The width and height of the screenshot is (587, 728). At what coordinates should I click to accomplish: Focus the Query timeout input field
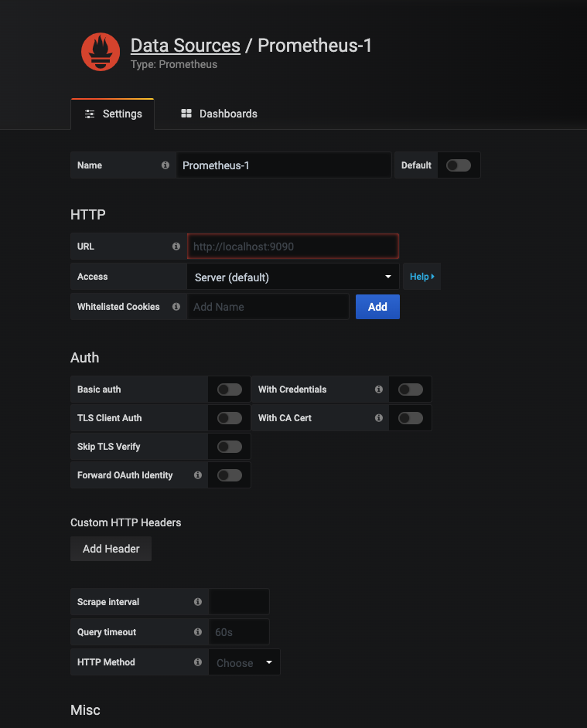coord(239,632)
